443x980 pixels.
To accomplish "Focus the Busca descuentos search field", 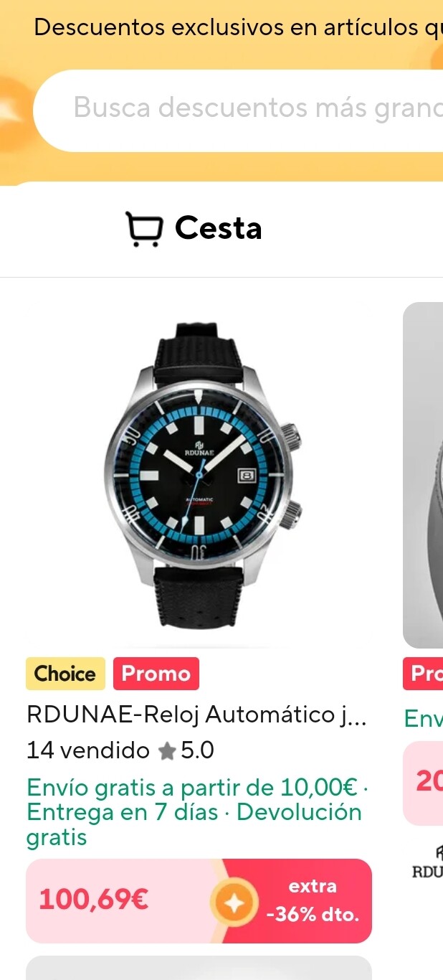I will [x=238, y=110].
